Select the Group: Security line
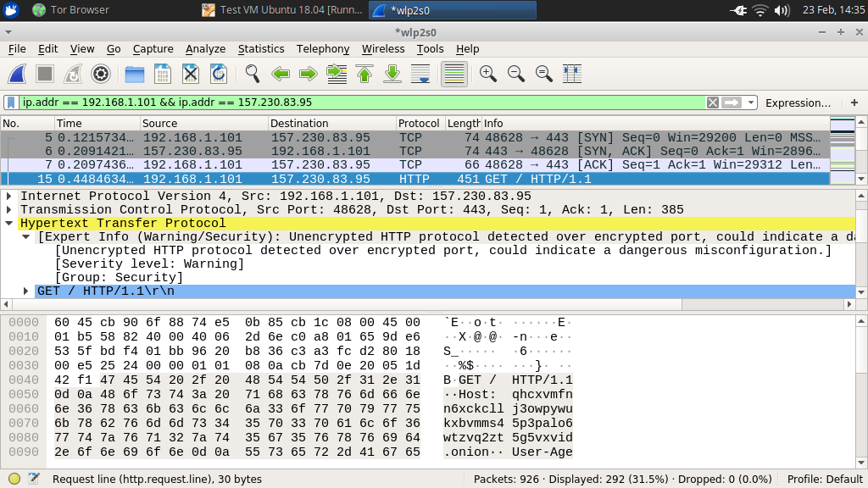 click(119, 277)
